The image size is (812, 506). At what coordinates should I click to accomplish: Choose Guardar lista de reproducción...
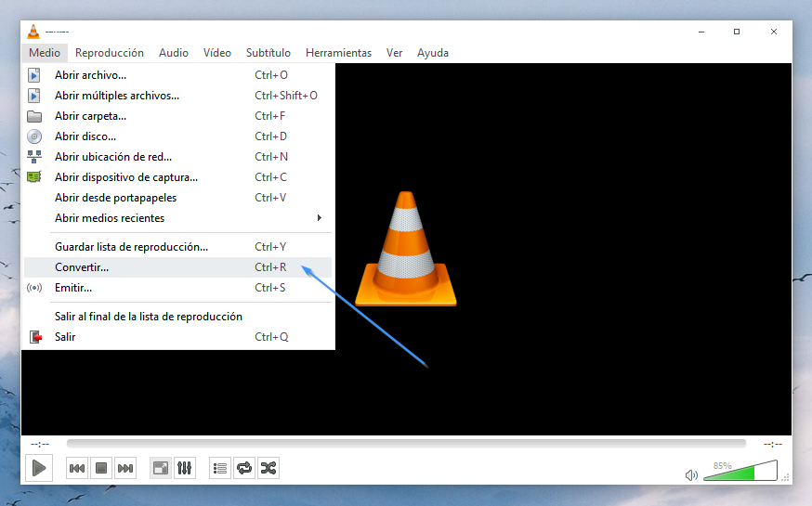click(177, 247)
